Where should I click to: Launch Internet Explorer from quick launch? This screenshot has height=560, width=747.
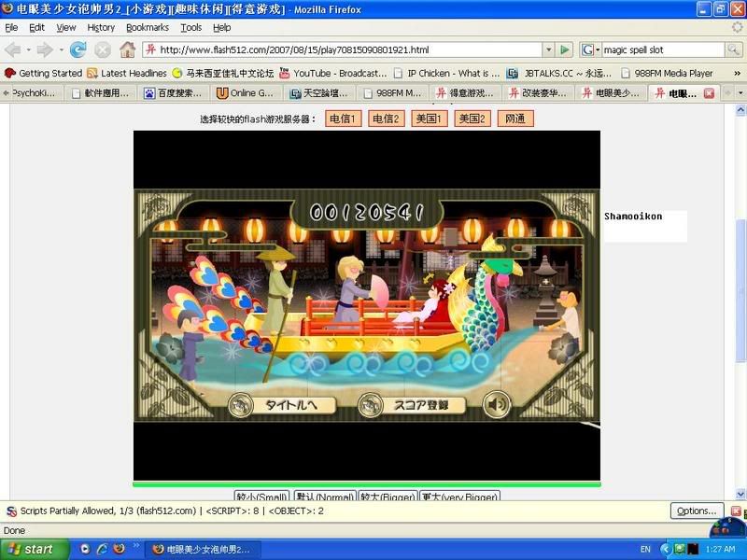click(102, 549)
